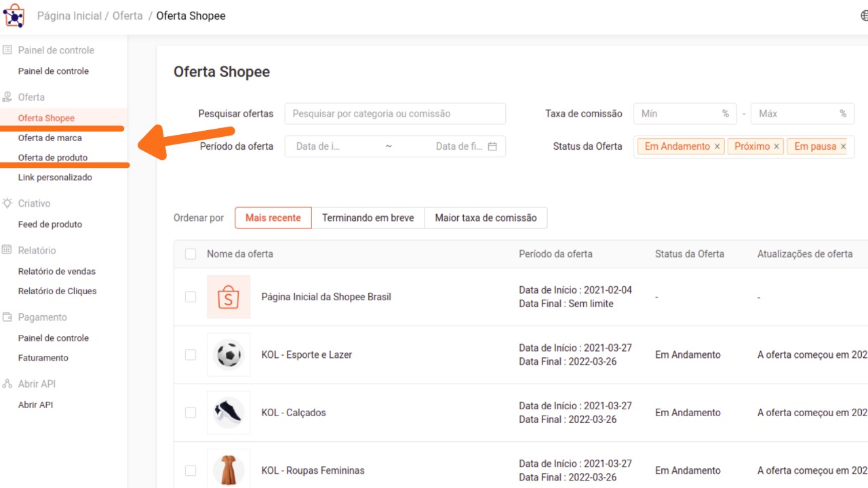Remove the Em pausa status tag

843,146
